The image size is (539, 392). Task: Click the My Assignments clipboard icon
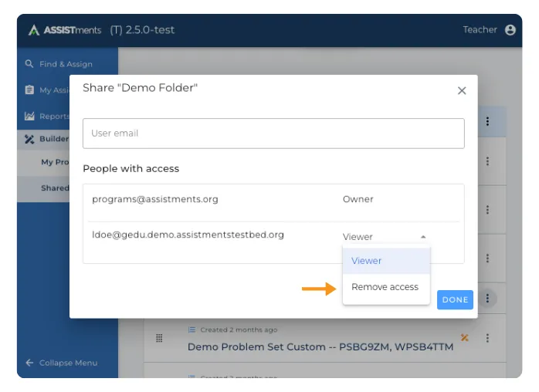click(29, 90)
